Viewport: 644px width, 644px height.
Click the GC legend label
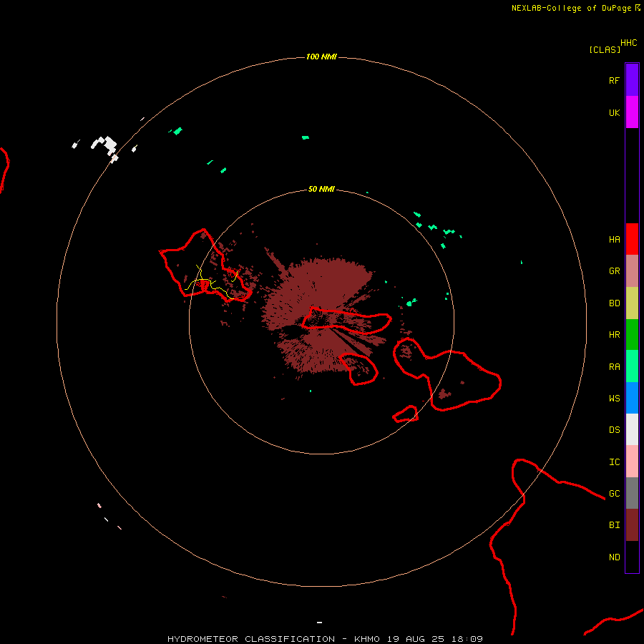[x=614, y=493]
